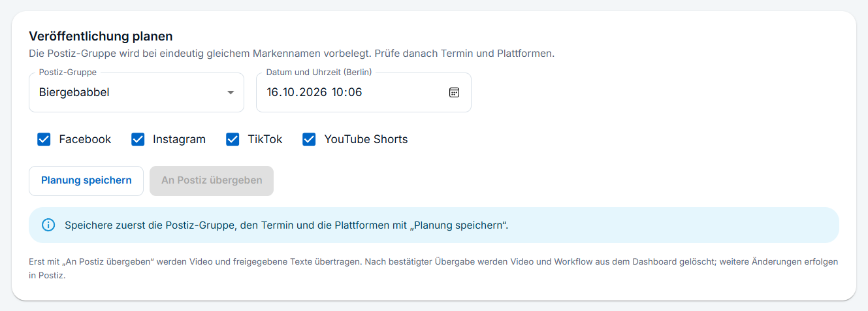
Task: Click the description about gleichem Markennamen
Action: (x=291, y=54)
